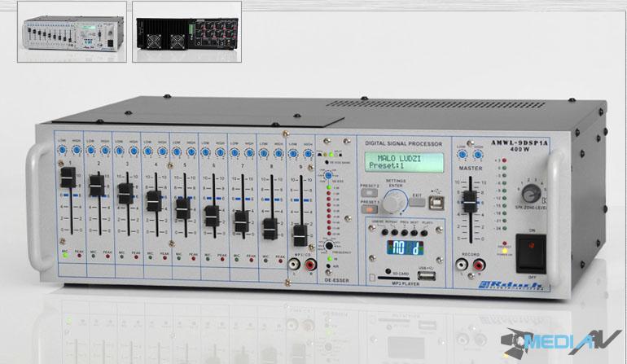Click the red RECORD RCA jack
This screenshot has width=627, height=364.
[479, 265]
